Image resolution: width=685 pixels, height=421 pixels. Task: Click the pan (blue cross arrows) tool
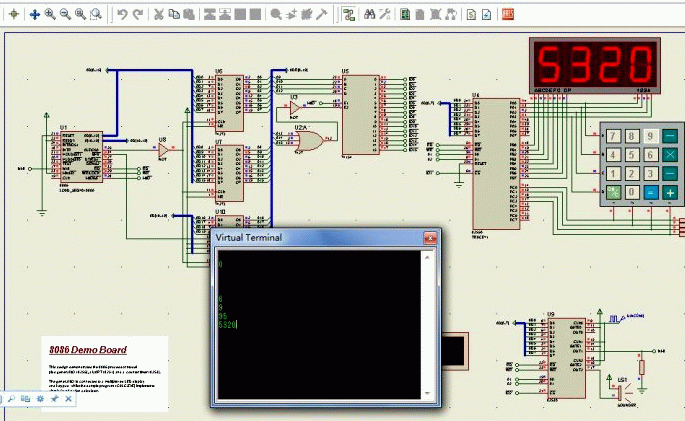pyautogui.click(x=35, y=14)
